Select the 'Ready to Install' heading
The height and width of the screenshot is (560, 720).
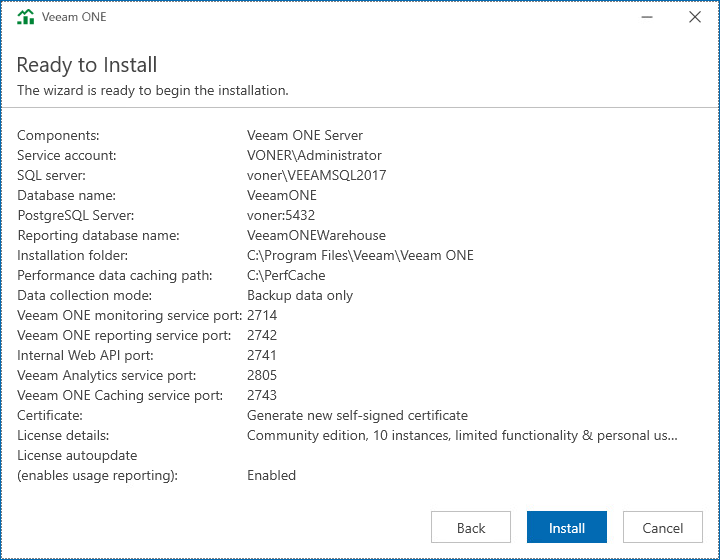coord(87,65)
